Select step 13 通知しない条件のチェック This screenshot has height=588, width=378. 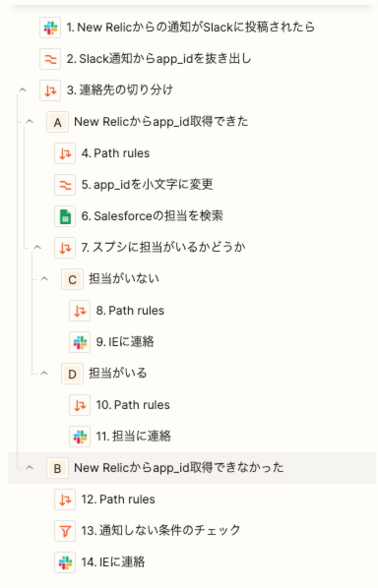[x=161, y=531]
